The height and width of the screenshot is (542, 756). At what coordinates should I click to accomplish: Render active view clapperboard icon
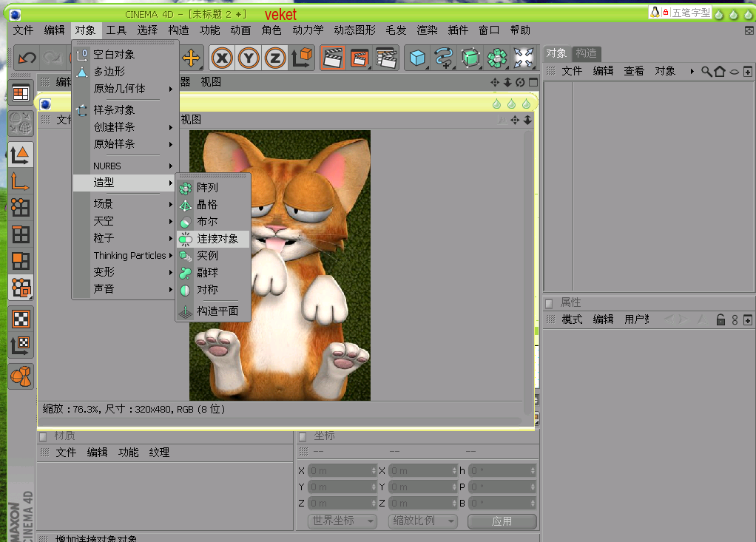coord(333,58)
